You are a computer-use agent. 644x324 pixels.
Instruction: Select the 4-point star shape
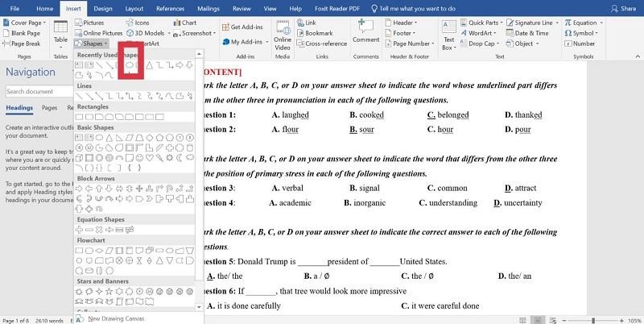[99, 291]
